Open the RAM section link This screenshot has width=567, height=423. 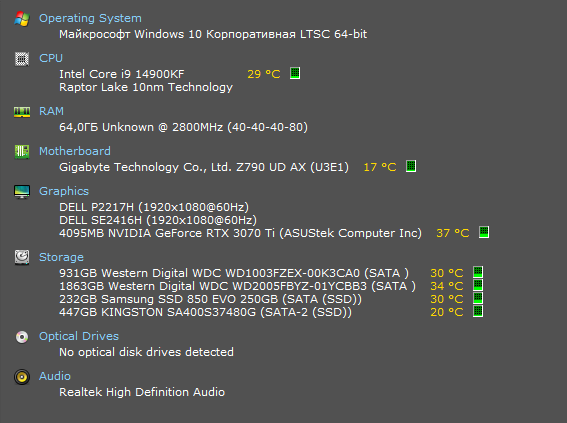[x=51, y=111]
